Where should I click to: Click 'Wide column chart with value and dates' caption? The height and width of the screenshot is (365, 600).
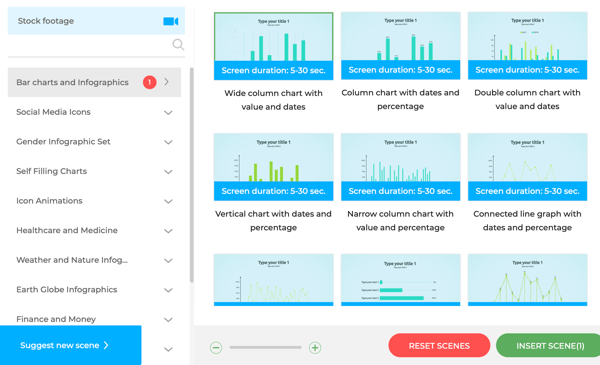(x=273, y=100)
